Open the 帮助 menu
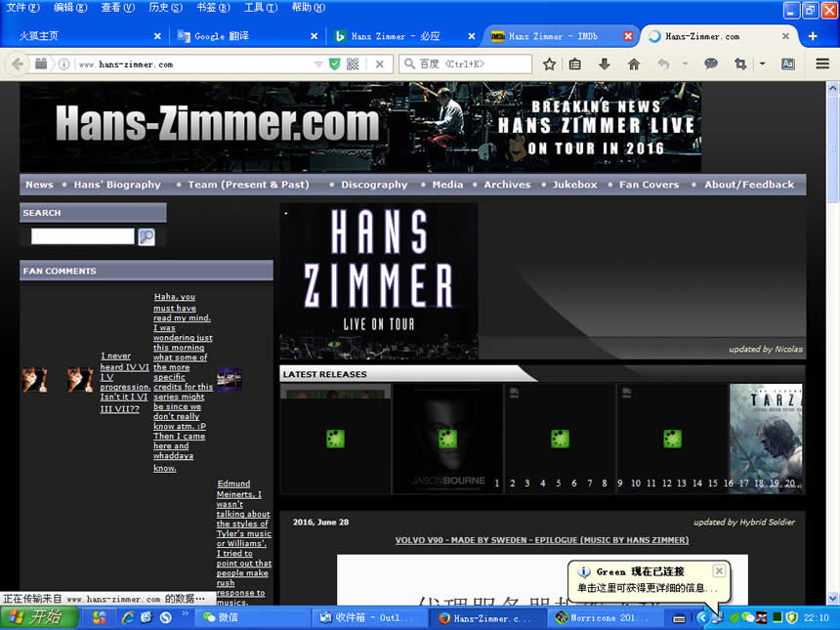The width and height of the screenshot is (840, 630). pos(308,8)
